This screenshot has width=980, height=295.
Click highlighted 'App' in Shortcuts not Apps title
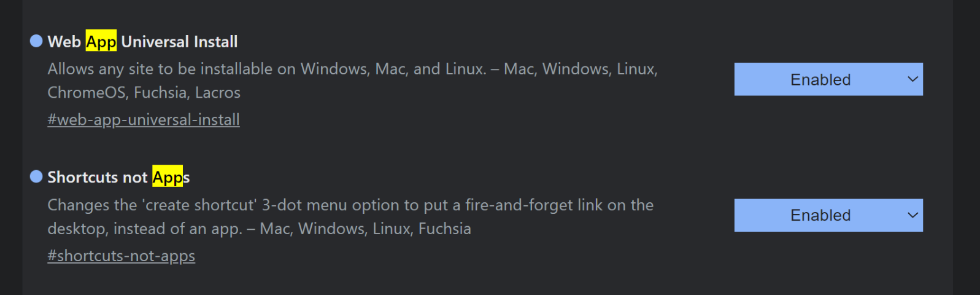(168, 177)
